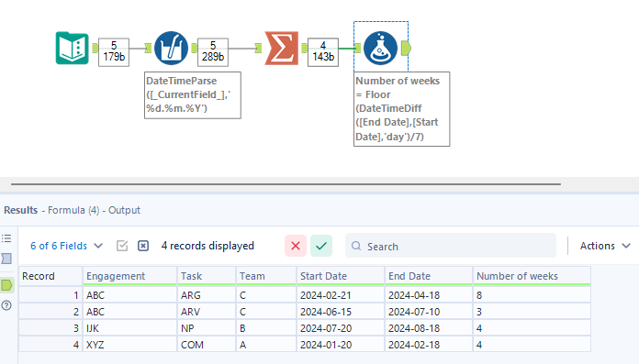The width and height of the screenshot is (639, 364).
Task: Click the Formula tool input anchor
Action: [x=357, y=48]
